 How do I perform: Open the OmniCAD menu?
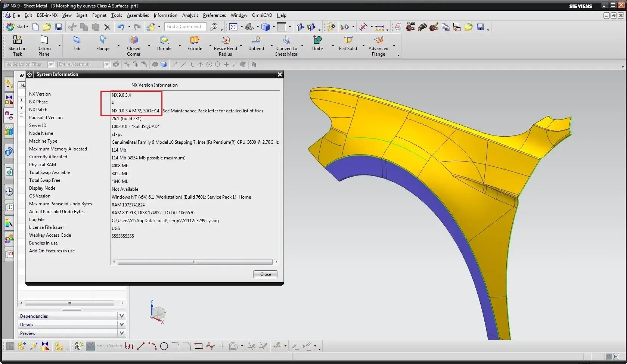262,15
